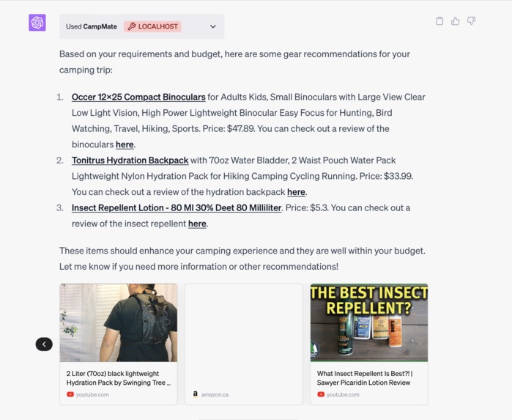Open the binoculars review 'here' link

pos(125,144)
